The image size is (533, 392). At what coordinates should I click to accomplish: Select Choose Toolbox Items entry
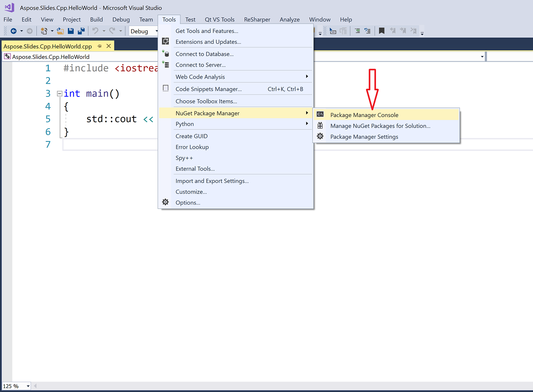[236, 101]
